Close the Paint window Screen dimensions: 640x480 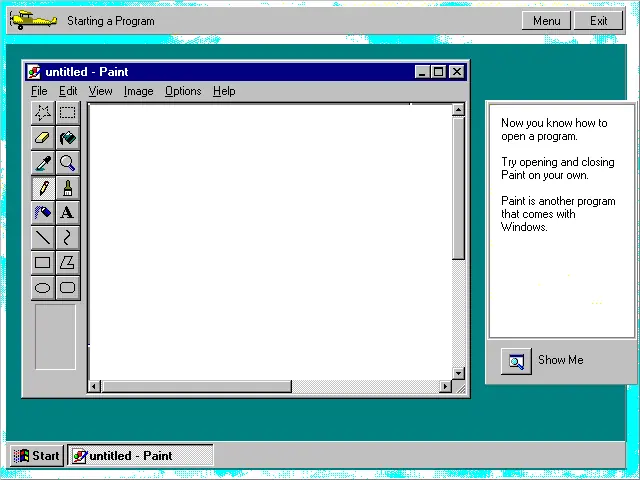click(457, 72)
